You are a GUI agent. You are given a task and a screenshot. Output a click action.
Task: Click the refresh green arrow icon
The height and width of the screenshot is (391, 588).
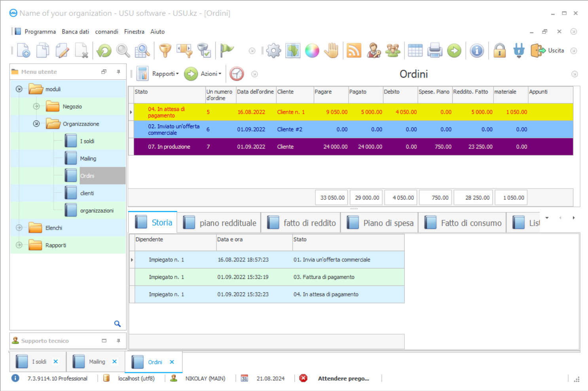point(104,51)
